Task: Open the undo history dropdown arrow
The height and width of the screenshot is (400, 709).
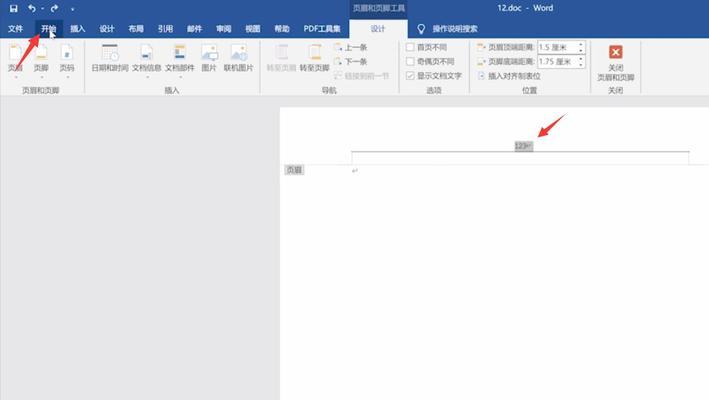Action: (42, 9)
